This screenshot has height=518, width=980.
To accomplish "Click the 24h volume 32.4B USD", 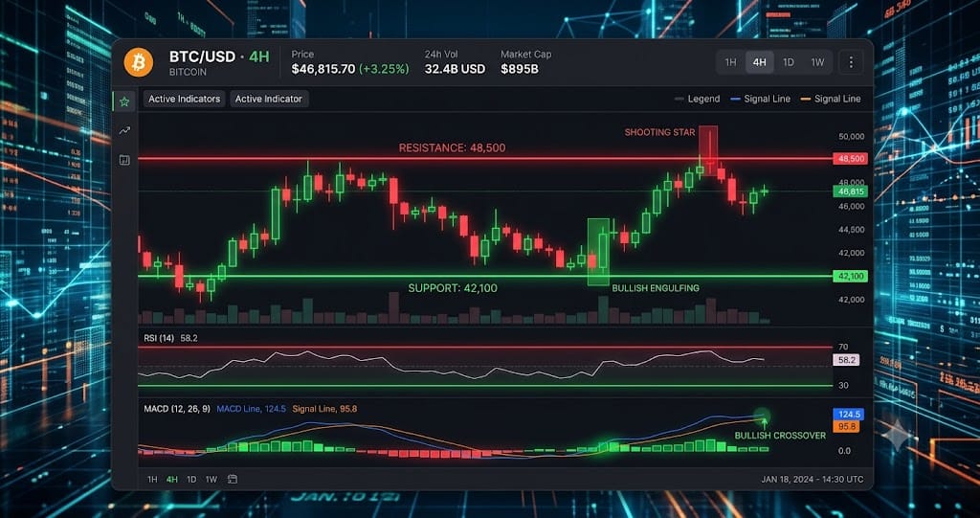I will (455, 69).
